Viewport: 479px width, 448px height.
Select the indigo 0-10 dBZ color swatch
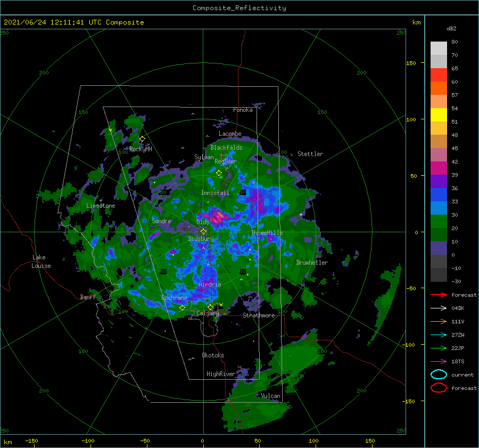coord(439,248)
